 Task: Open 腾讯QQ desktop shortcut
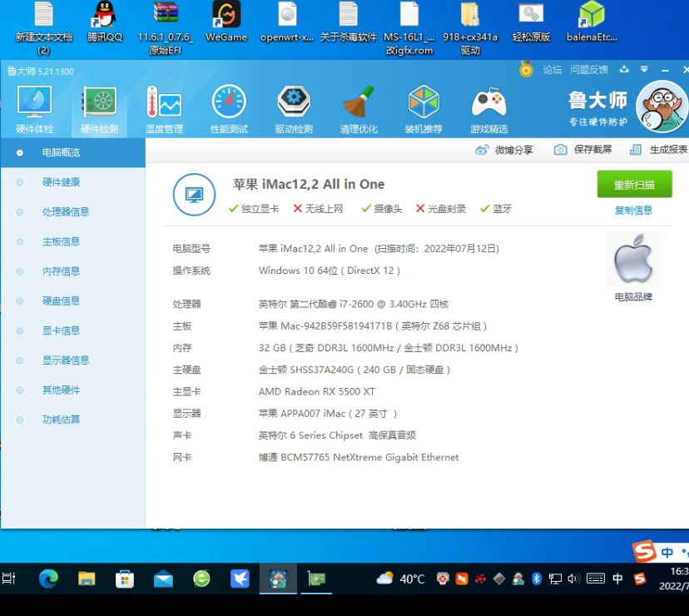coord(105,22)
